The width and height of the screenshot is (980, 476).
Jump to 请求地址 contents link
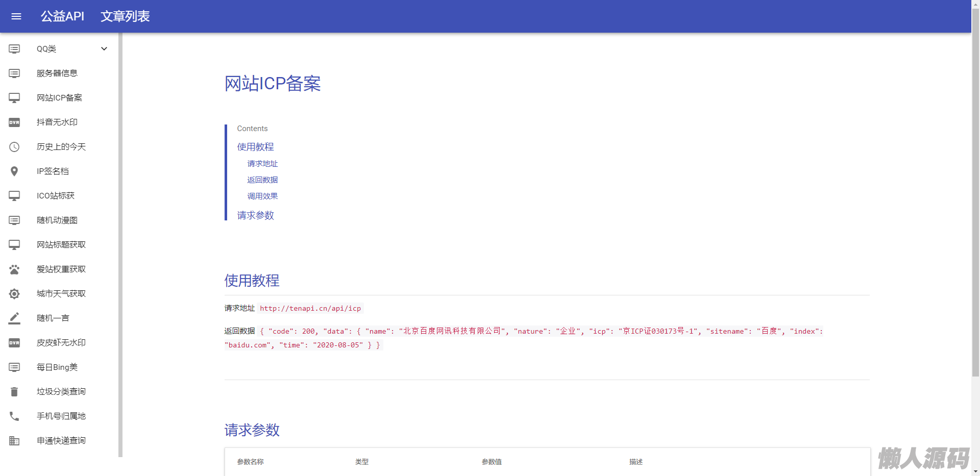point(262,164)
